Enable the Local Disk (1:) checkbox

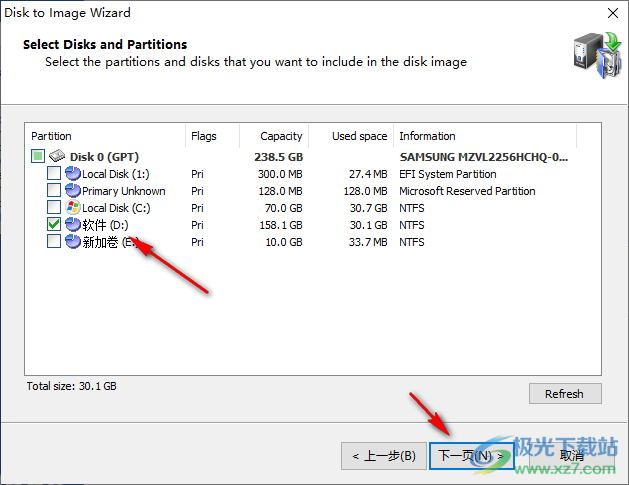click(54, 174)
